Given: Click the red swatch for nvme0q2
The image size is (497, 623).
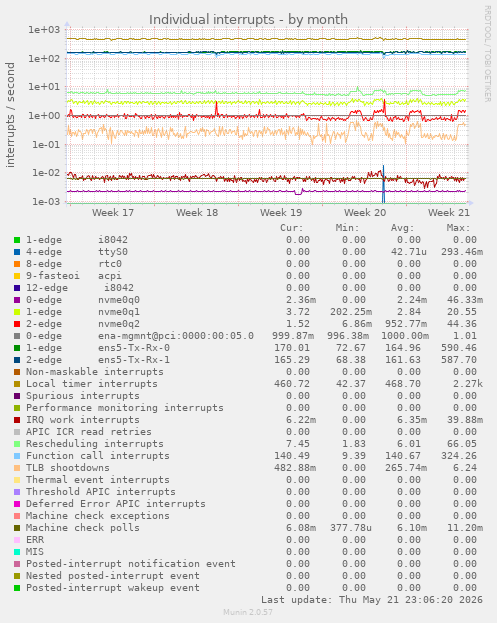Looking at the screenshot, I should click(17, 324).
